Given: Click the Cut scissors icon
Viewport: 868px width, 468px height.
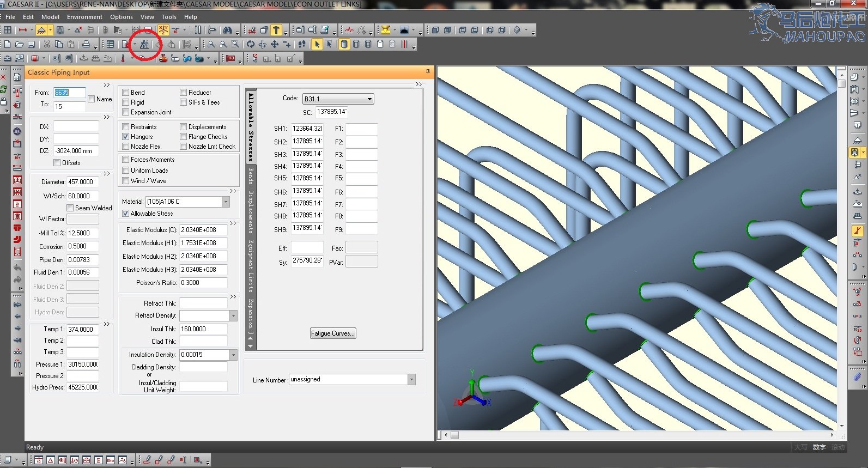Looking at the screenshot, I should coord(47,44).
